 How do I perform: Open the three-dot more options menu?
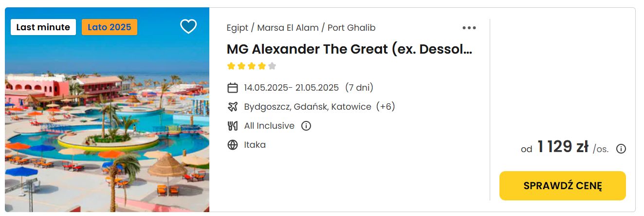(469, 28)
